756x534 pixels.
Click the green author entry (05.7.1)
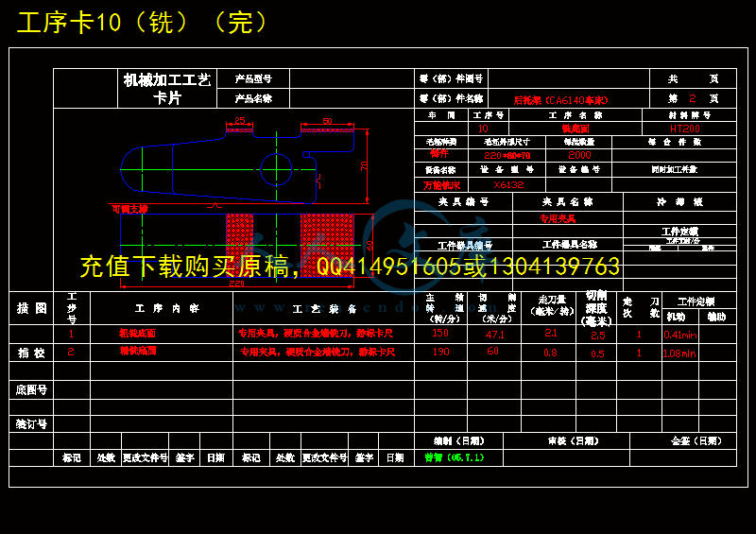pyautogui.click(x=455, y=457)
